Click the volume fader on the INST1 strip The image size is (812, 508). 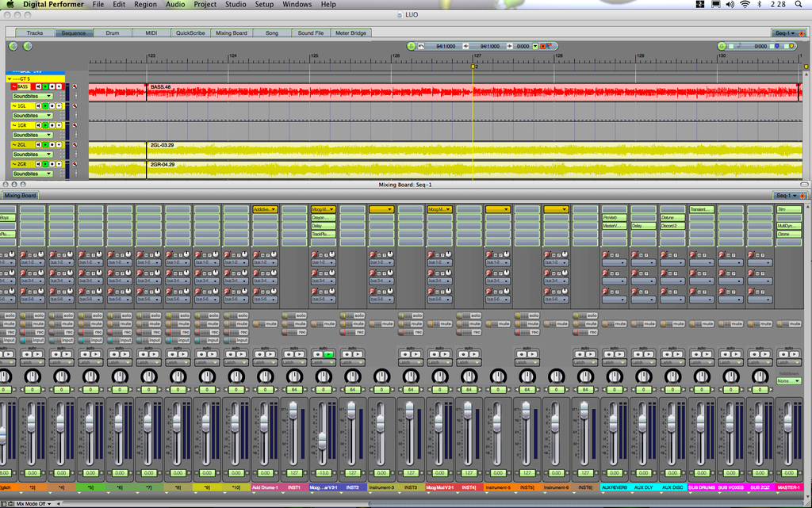[293, 411]
